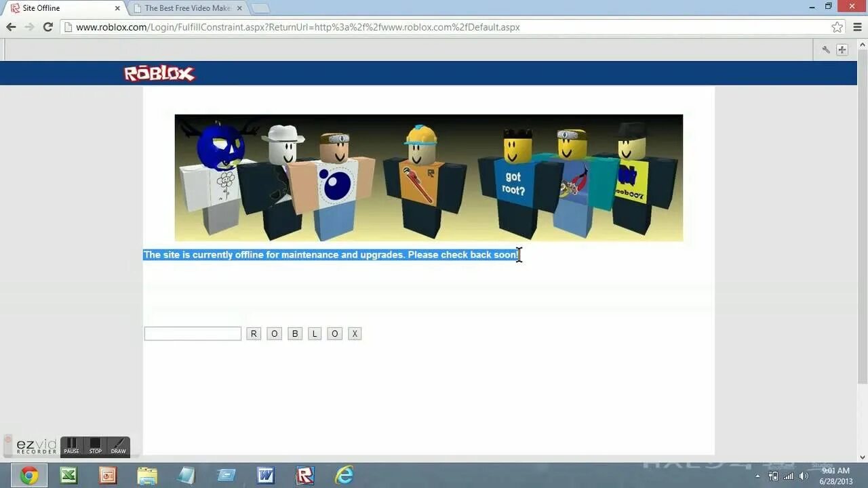The image size is (868, 488).
Task: Click the plus icon beside the wrench
Action: click(842, 49)
